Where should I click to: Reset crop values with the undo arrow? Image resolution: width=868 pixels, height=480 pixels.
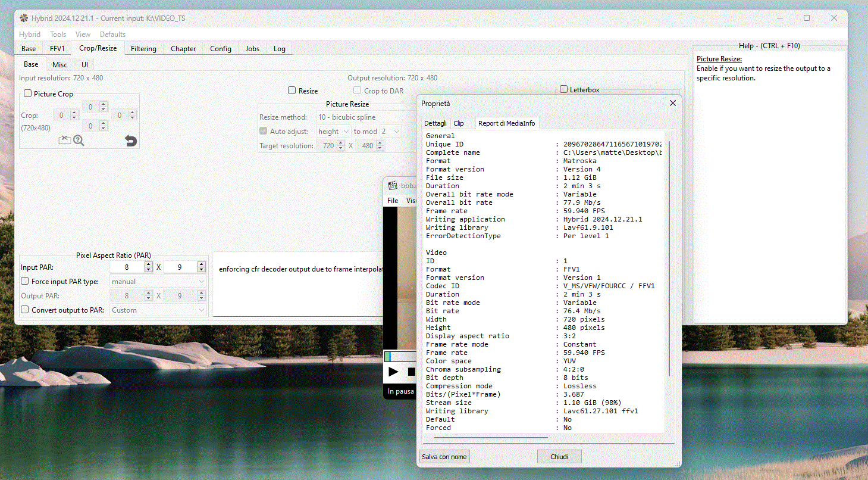[131, 141]
